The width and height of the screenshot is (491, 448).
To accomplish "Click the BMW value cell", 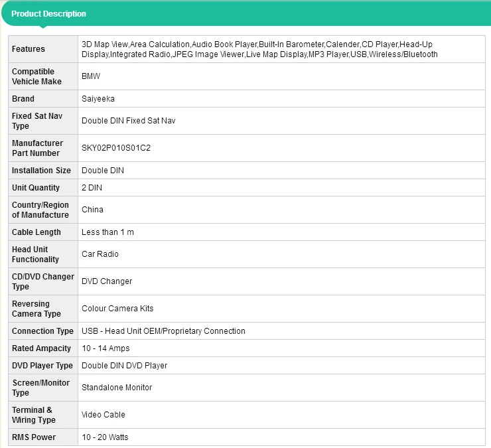I will coord(281,76).
